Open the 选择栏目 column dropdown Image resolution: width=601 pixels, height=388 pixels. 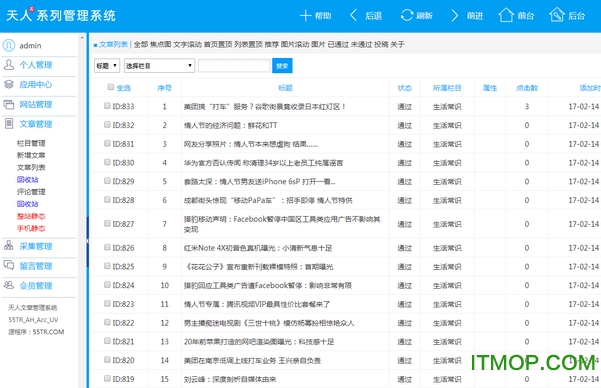(159, 66)
